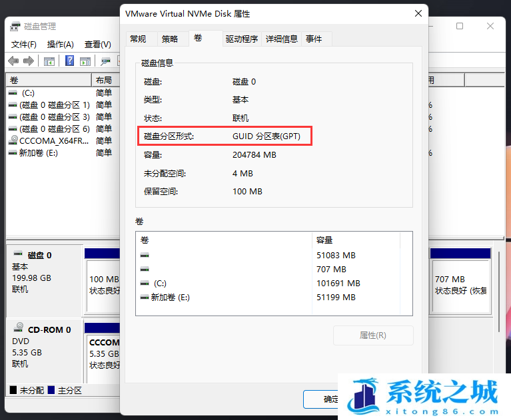Click the 未分配 black legend swatch

[13, 390]
